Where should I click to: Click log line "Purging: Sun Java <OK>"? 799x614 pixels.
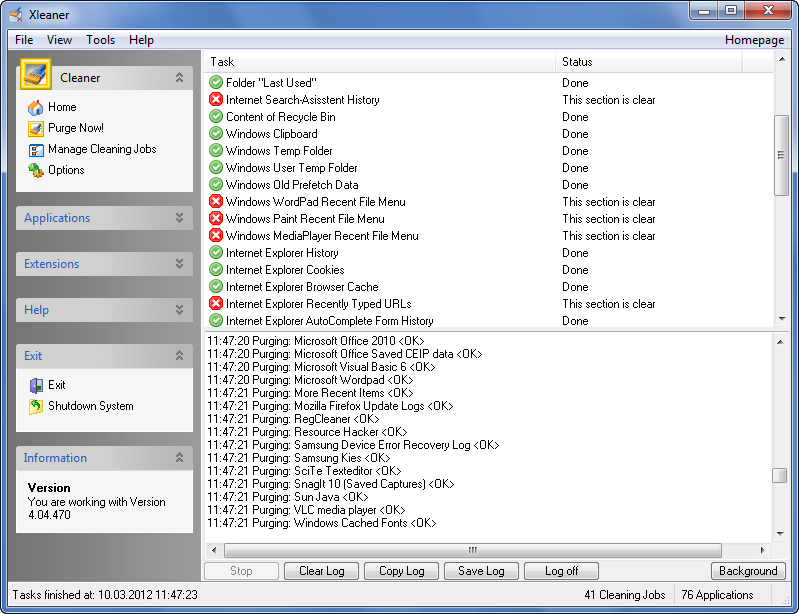click(288, 497)
